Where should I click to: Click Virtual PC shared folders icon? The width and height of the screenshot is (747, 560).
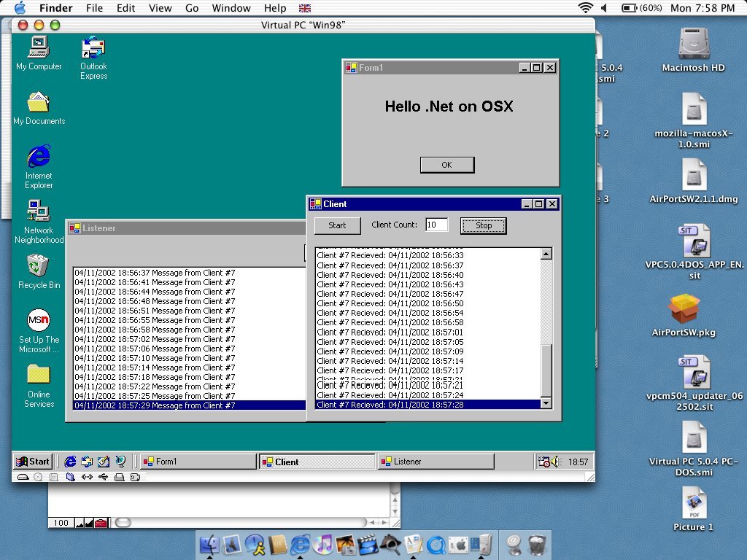point(70,477)
